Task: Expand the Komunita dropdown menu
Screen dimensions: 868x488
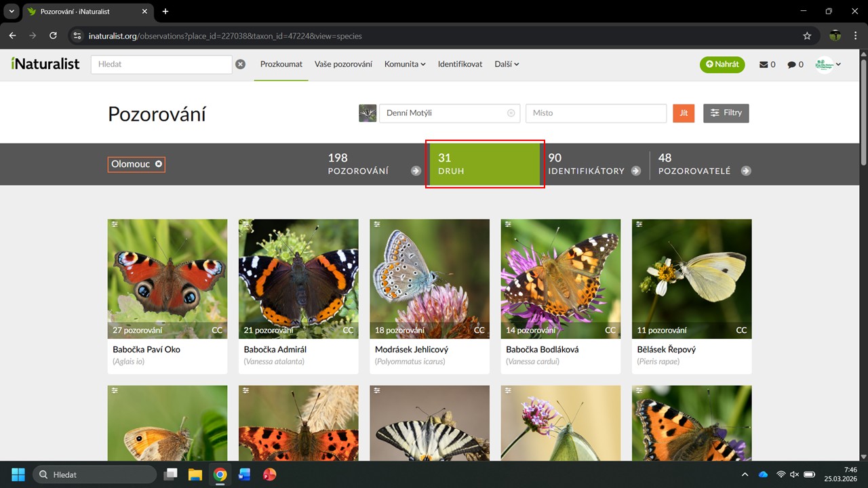Action: (405, 64)
